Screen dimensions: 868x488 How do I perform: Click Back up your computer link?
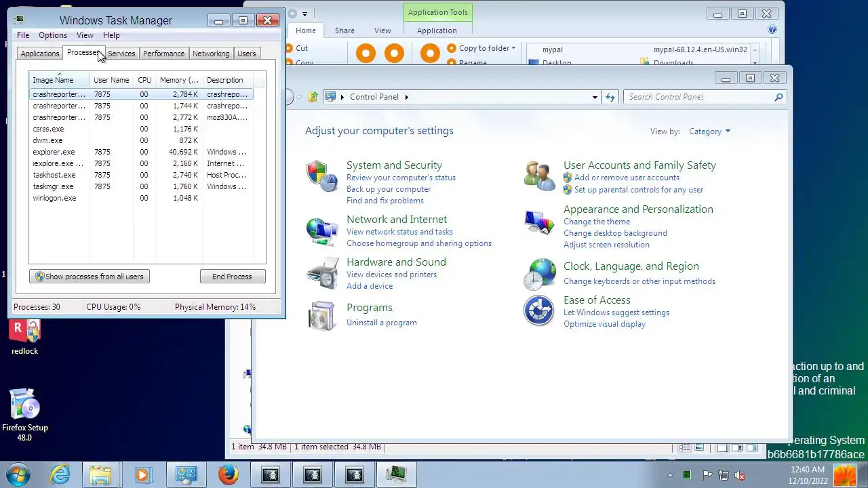389,189
